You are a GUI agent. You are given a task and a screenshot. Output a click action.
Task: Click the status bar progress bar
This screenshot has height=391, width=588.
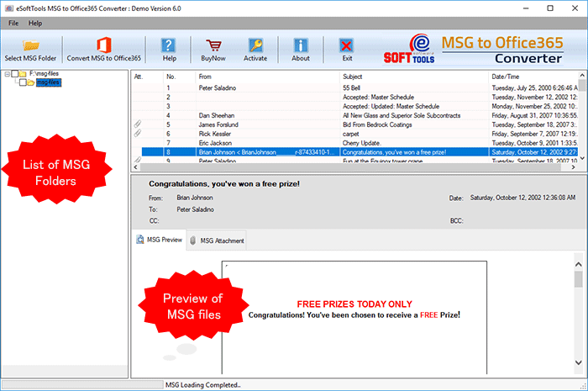[x=82, y=384]
